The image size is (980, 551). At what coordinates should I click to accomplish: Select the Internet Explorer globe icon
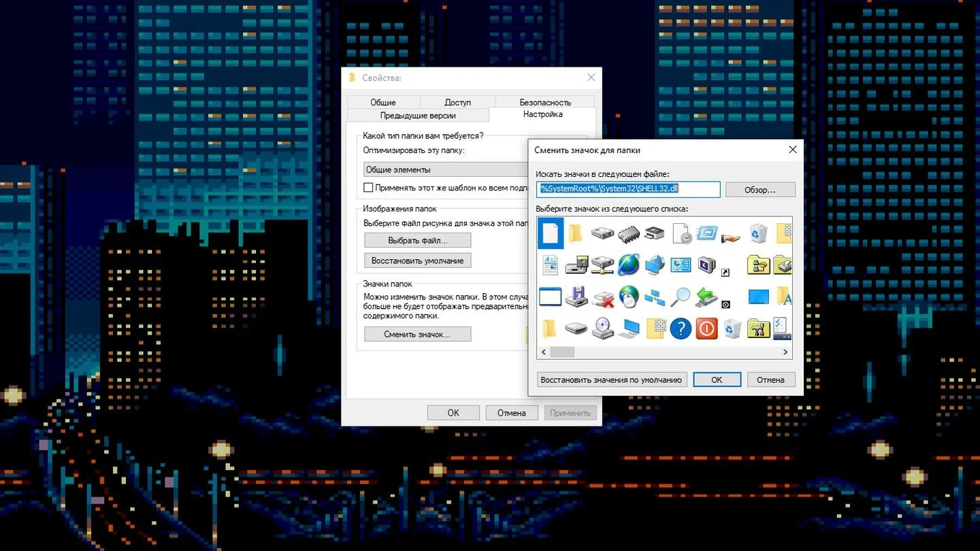629,265
